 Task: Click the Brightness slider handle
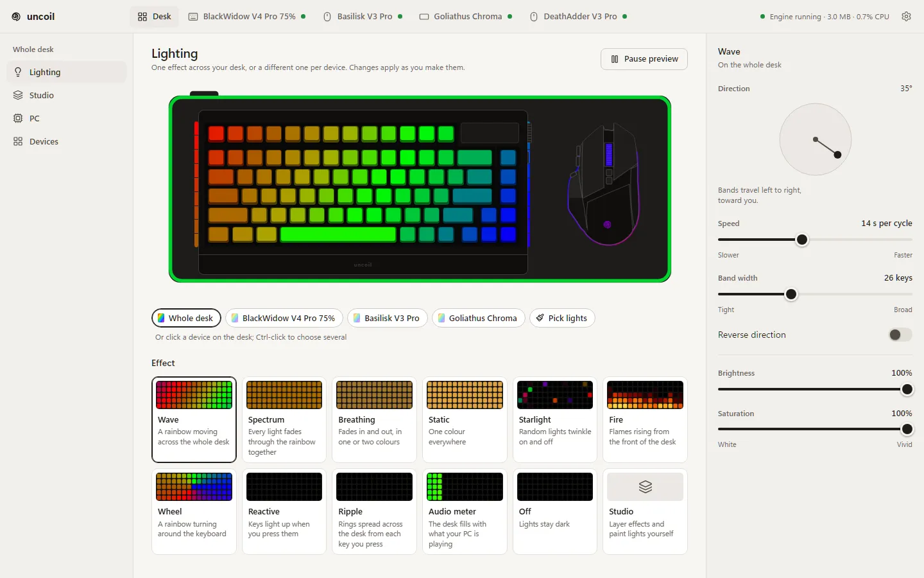click(907, 389)
